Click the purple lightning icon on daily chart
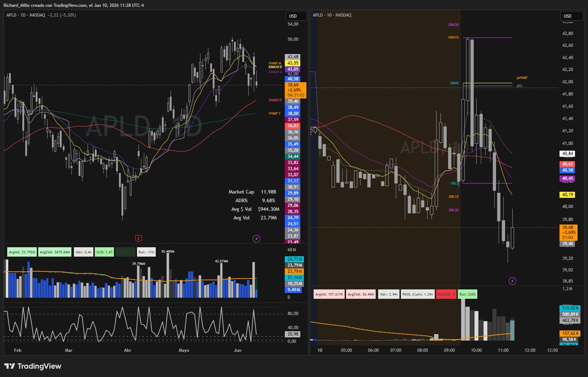The height and width of the screenshot is (377, 588). coord(256,238)
